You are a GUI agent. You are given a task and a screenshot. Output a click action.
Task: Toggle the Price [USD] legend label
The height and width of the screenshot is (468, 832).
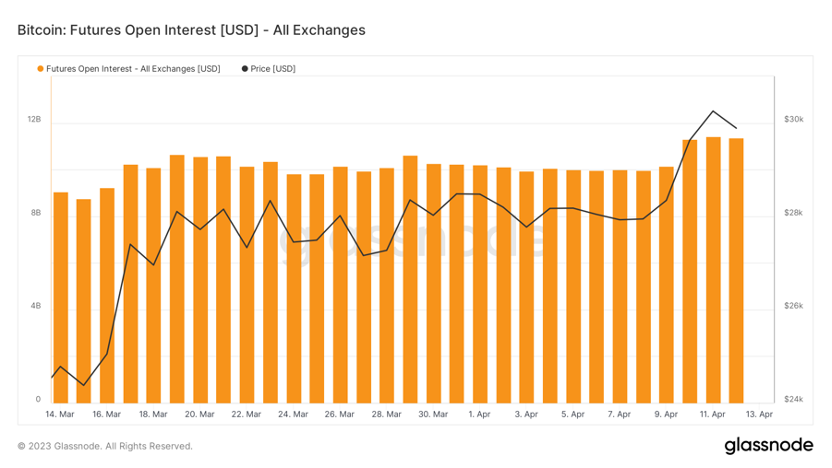click(x=273, y=69)
